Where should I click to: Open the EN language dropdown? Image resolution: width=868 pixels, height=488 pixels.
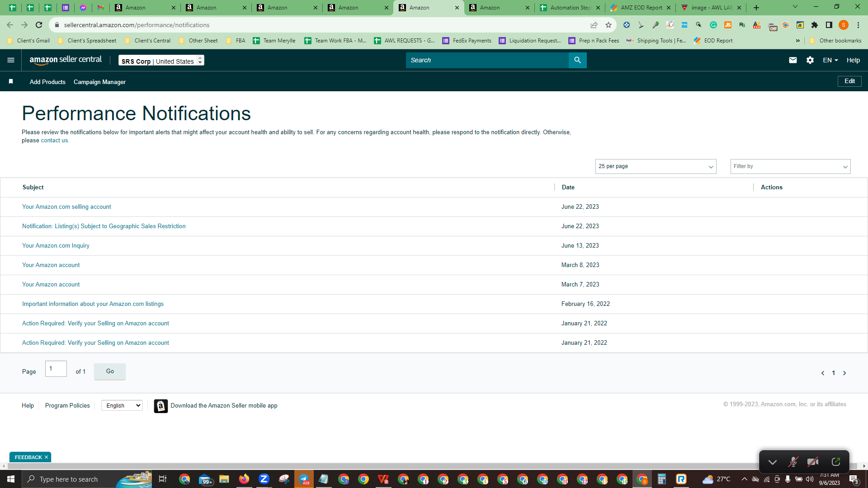(x=830, y=60)
